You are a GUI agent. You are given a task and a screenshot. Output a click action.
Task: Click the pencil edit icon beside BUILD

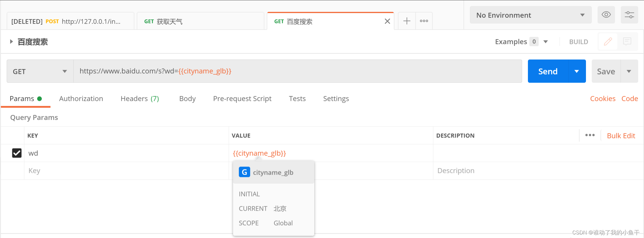click(x=608, y=42)
